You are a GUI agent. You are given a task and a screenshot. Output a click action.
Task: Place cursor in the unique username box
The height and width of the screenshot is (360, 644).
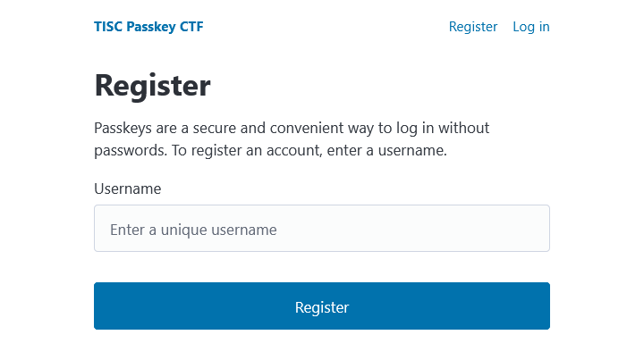pyautogui.click(x=321, y=229)
